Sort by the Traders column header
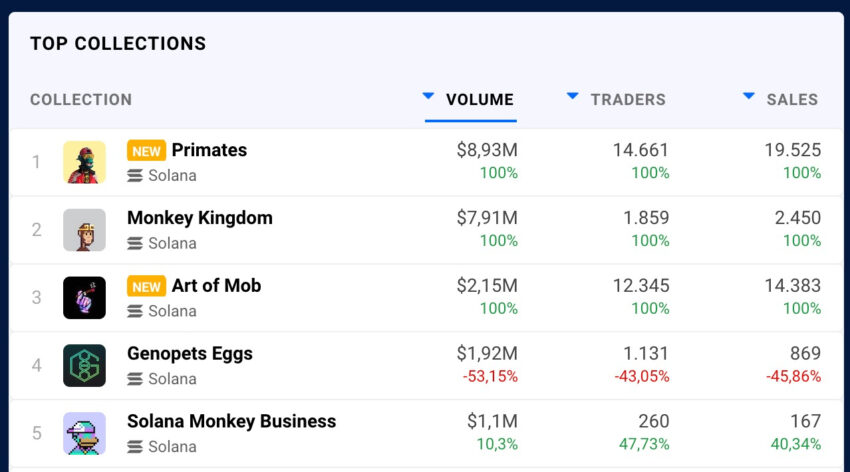850x472 pixels. (x=628, y=100)
